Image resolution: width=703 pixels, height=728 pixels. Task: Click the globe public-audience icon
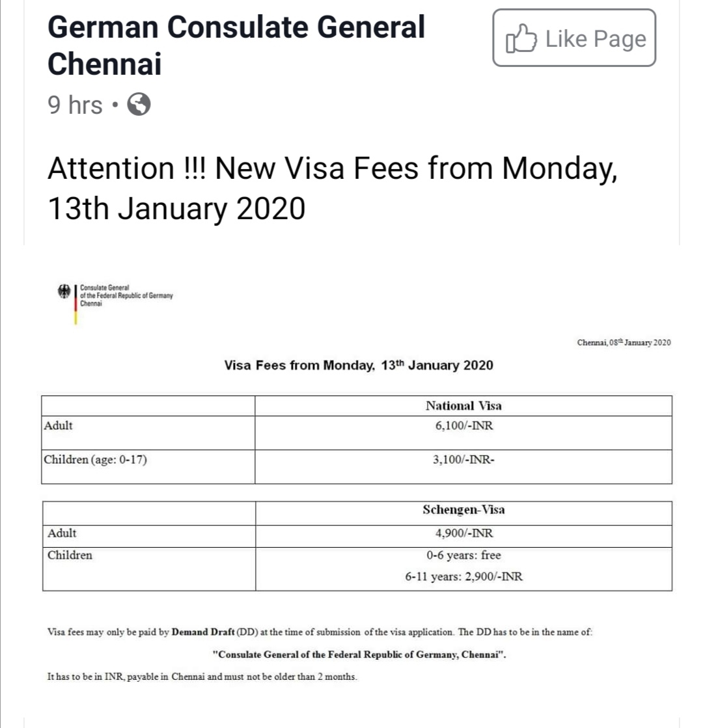click(x=139, y=104)
